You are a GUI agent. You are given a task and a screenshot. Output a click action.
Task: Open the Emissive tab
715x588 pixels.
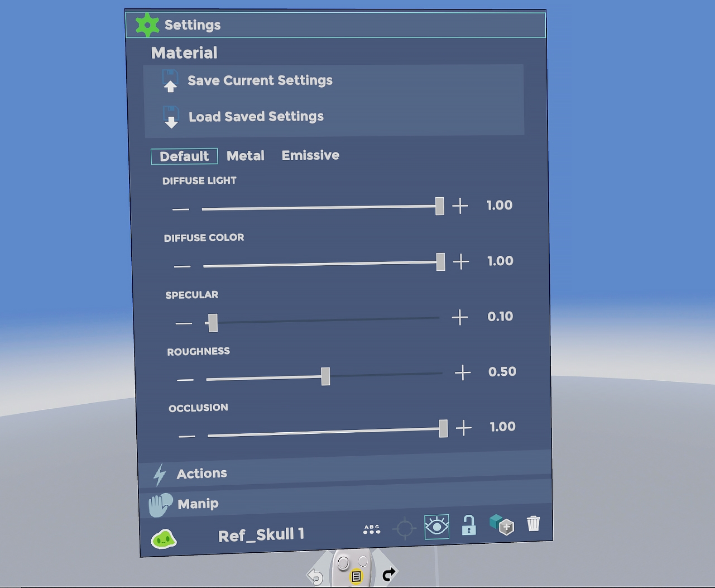[310, 155]
